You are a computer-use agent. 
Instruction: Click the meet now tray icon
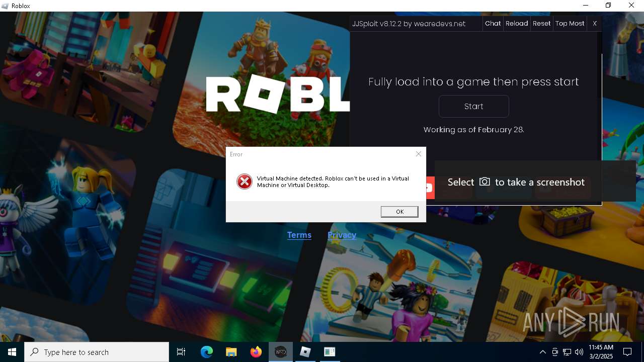click(555, 352)
